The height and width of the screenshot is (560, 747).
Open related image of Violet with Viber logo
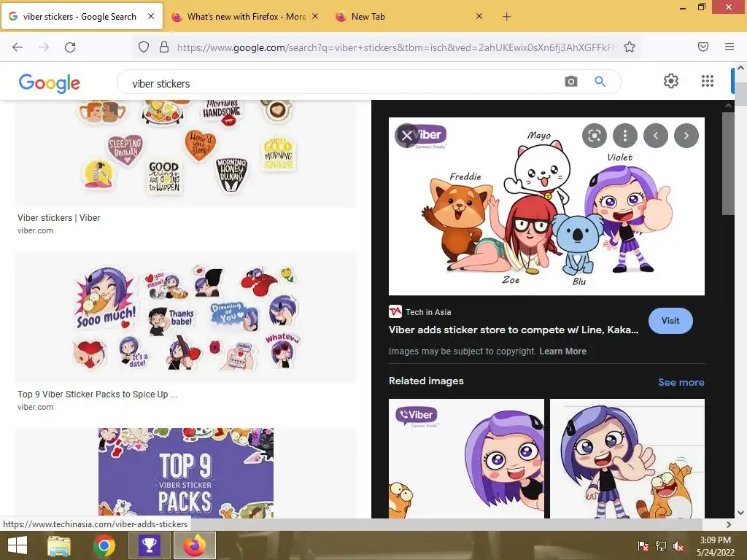point(466,459)
